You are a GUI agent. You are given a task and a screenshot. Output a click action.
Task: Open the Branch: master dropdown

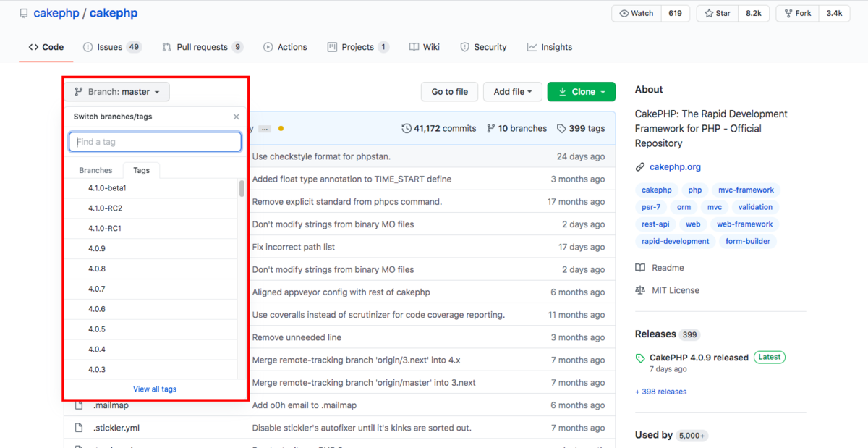tap(116, 91)
